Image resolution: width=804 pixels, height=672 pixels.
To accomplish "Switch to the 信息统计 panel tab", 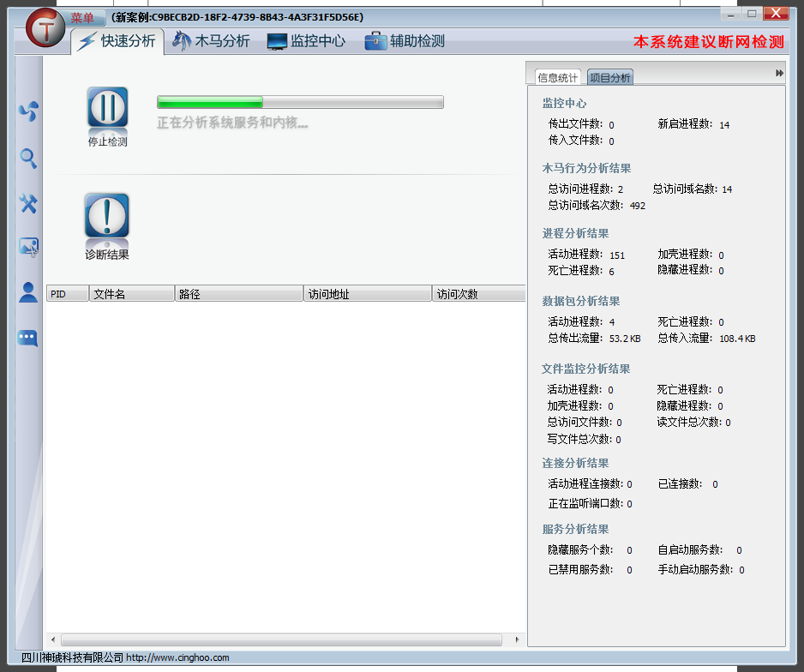I will click(557, 77).
